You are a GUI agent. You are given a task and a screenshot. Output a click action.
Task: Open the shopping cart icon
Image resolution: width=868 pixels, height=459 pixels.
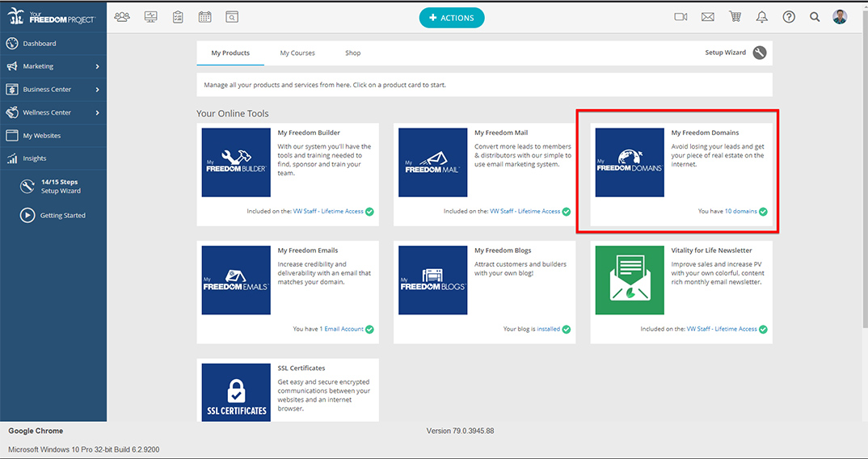tap(735, 17)
